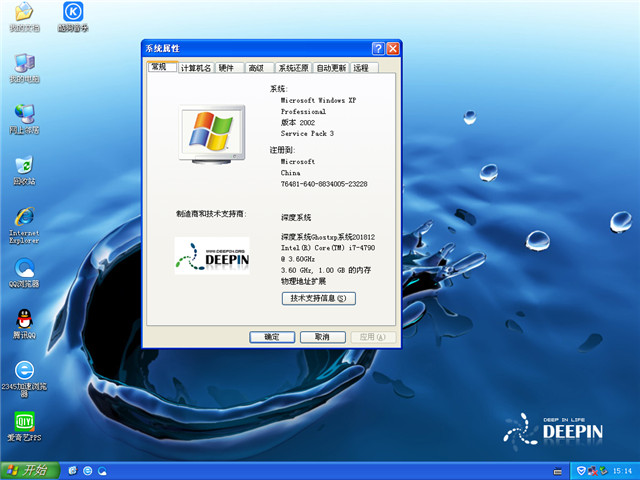Click the help question mark button in title bar
640x480 pixels.
pos(378,49)
